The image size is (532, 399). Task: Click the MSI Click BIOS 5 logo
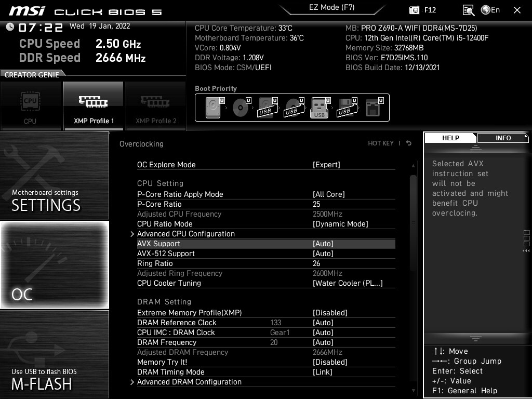pyautogui.click(x=85, y=11)
